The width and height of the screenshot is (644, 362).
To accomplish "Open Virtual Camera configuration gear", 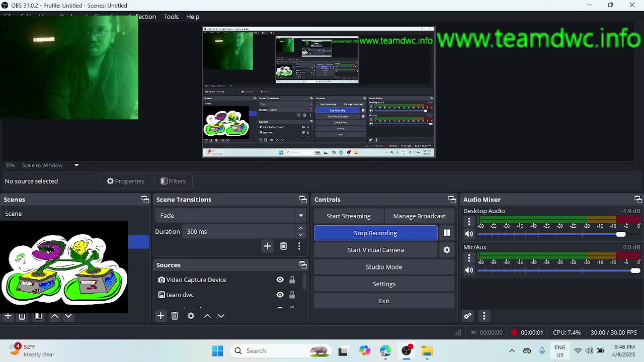I will (x=447, y=250).
